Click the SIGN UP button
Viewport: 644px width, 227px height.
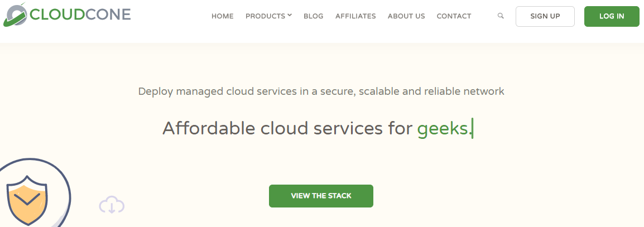point(545,16)
